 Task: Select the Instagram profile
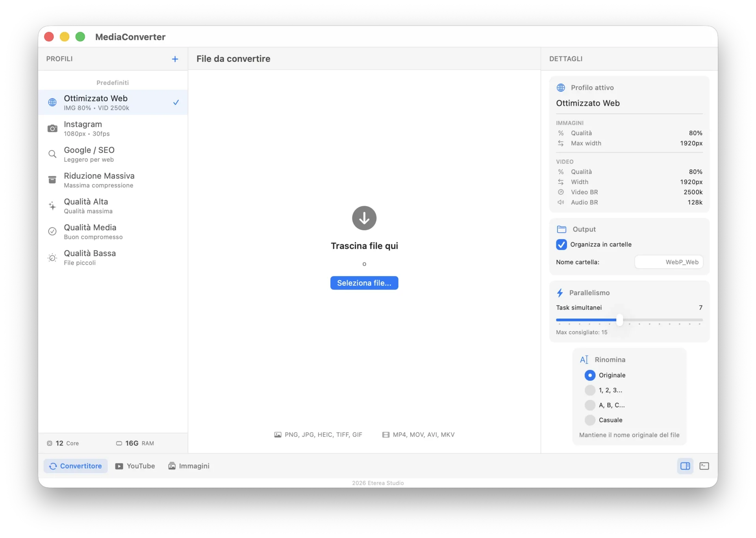click(x=113, y=128)
